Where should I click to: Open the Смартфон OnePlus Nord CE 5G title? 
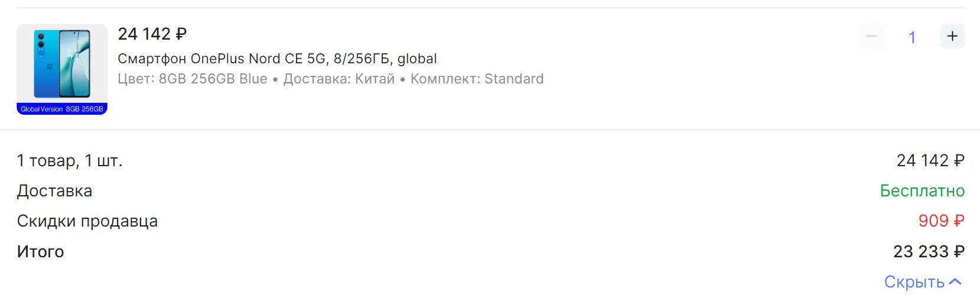pos(277,59)
